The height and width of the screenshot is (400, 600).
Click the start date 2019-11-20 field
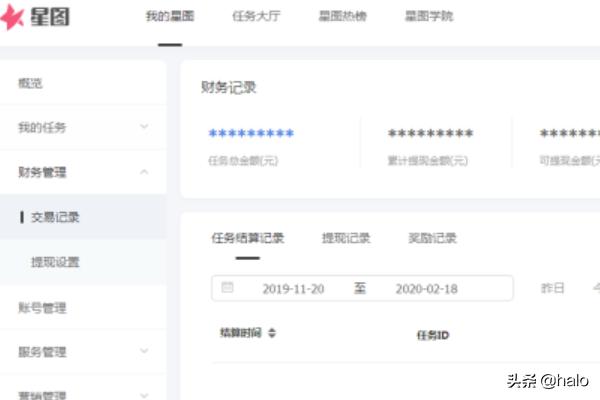293,289
